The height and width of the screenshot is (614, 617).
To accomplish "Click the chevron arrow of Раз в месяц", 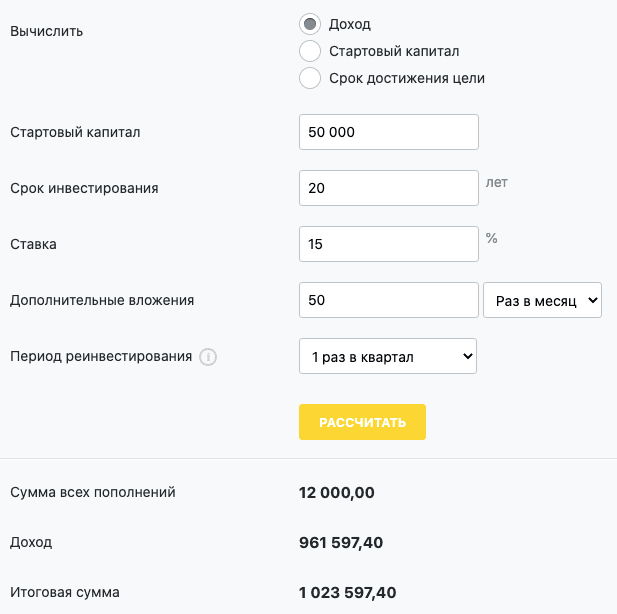I will click(593, 300).
